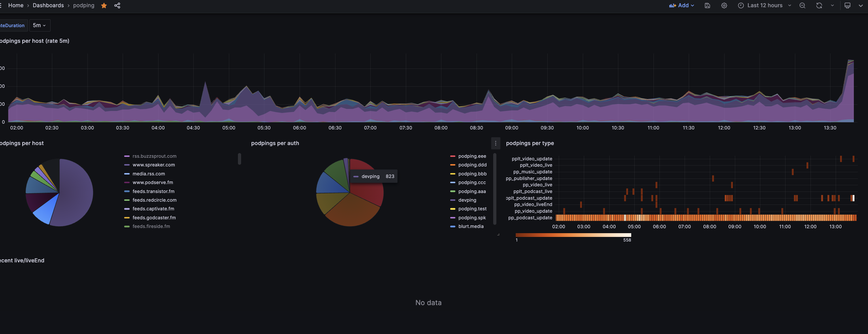Open dashboard settings gear icon
868x334 pixels.
tap(724, 5)
